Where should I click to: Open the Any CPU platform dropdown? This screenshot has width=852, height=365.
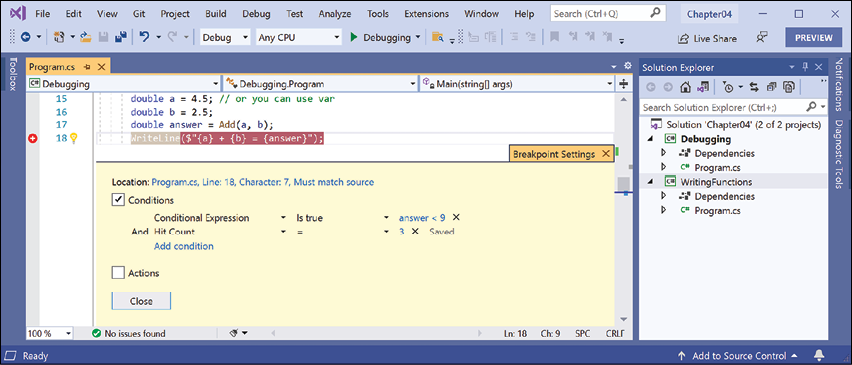click(x=298, y=37)
